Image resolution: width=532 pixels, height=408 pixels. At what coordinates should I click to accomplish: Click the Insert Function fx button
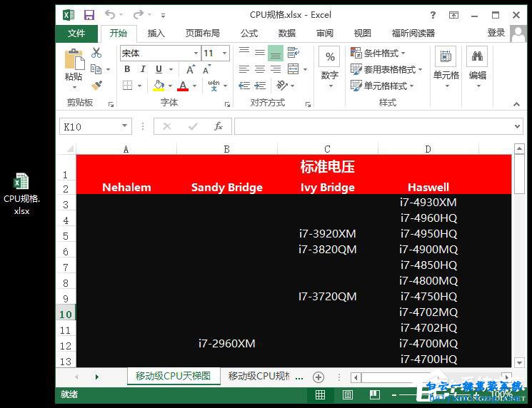pos(219,126)
